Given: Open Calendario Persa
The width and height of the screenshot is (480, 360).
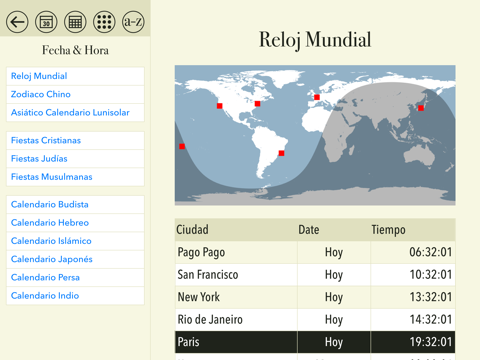Looking at the screenshot, I should point(75,277).
